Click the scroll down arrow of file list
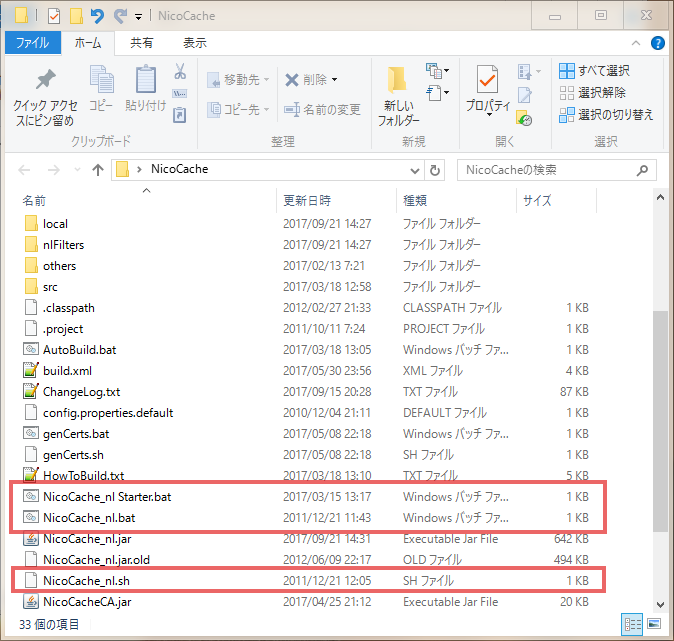Image resolution: width=674 pixels, height=641 pixels. 660,604
